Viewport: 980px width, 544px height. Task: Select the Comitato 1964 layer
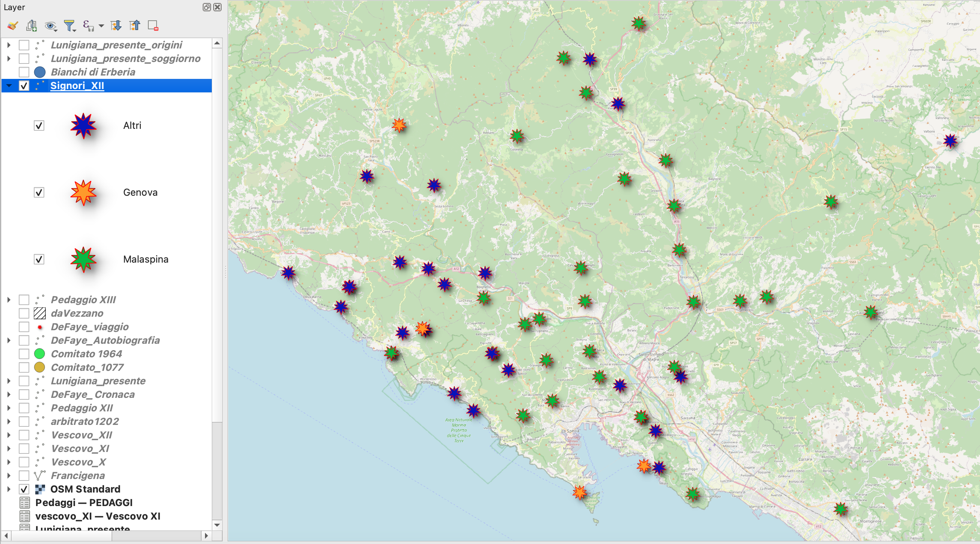[87, 354]
